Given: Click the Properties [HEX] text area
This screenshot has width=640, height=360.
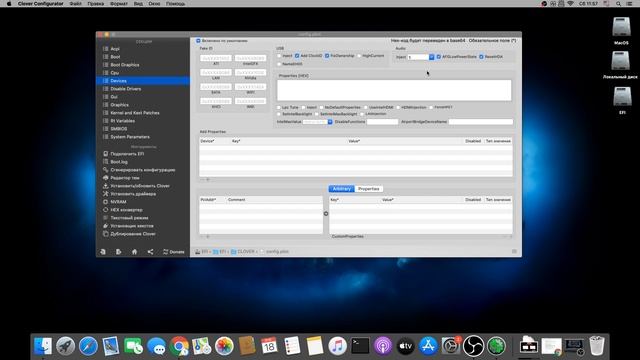Looking at the screenshot, I should tap(394, 90).
